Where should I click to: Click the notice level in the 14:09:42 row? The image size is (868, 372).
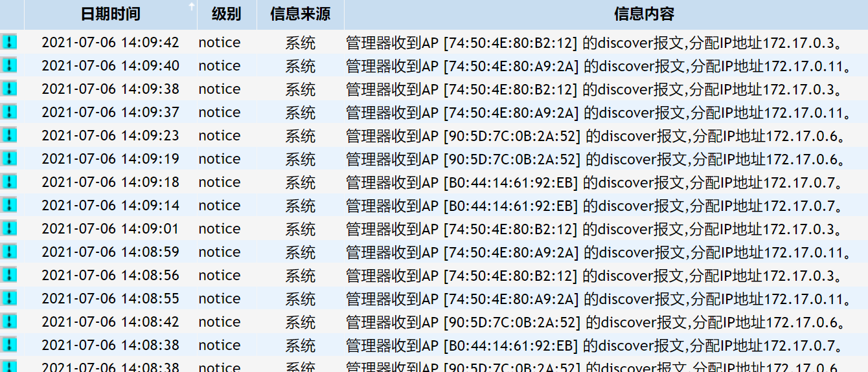pyautogui.click(x=220, y=43)
